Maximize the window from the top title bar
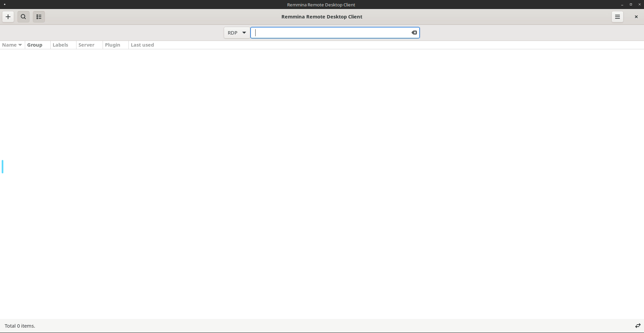The width and height of the screenshot is (644, 333). click(x=631, y=5)
